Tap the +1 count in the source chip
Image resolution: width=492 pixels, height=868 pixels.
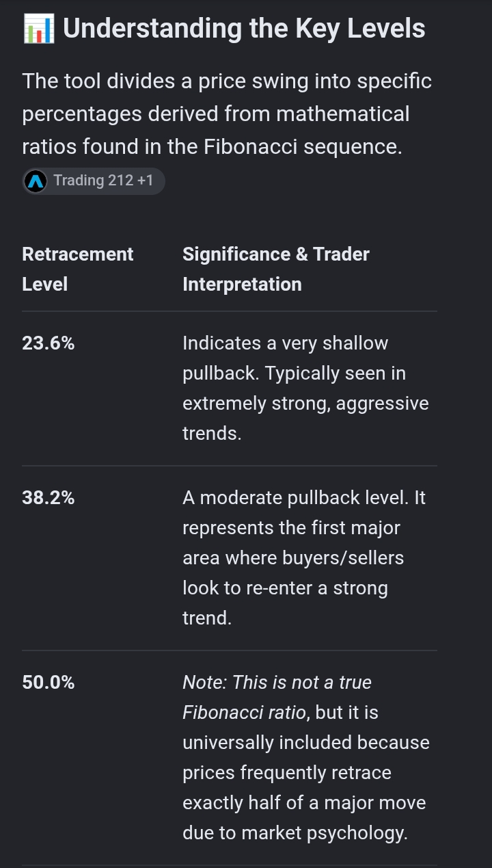(146, 181)
